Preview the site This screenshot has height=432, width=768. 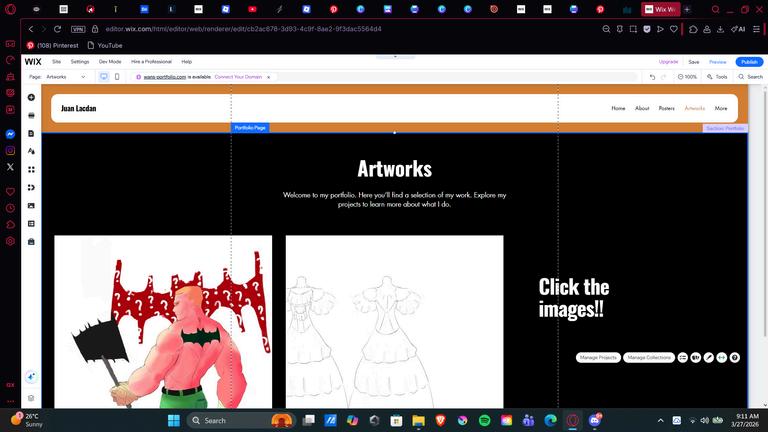click(x=718, y=62)
